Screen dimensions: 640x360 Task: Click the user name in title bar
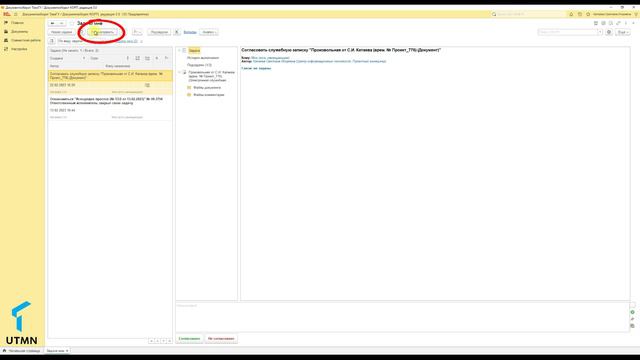click(x=612, y=14)
